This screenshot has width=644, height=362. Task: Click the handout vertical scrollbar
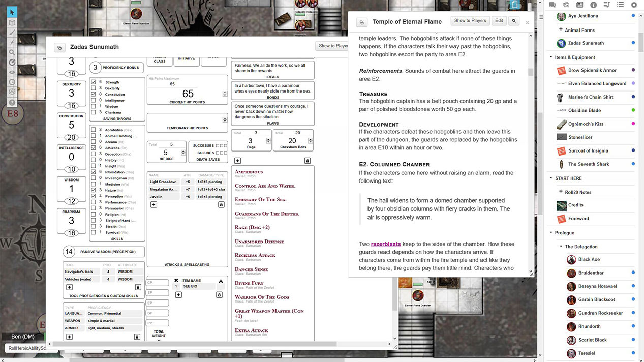click(x=531, y=72)
